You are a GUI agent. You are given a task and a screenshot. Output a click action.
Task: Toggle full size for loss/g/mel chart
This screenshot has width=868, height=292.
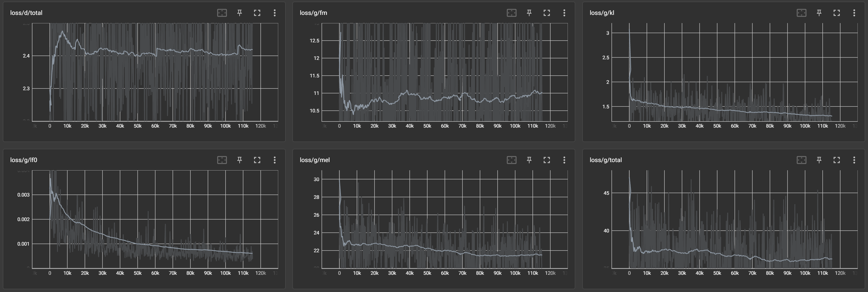(x=546, y=160)
